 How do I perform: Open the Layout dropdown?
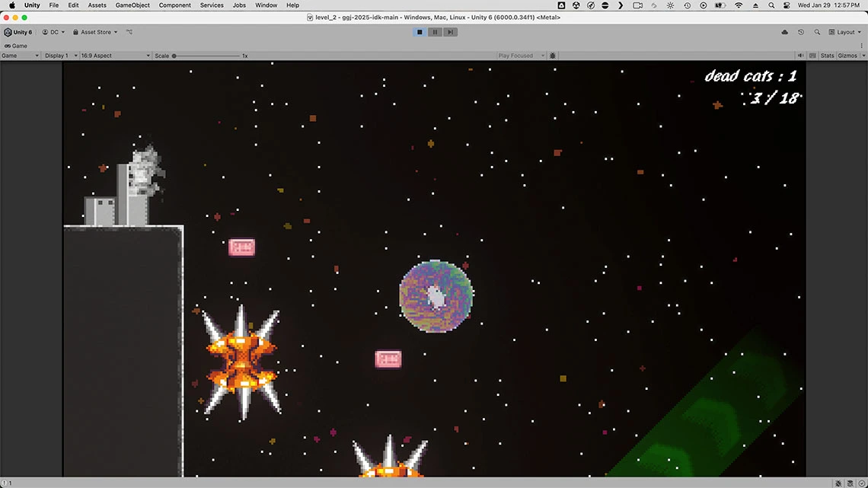coord(848,32)
